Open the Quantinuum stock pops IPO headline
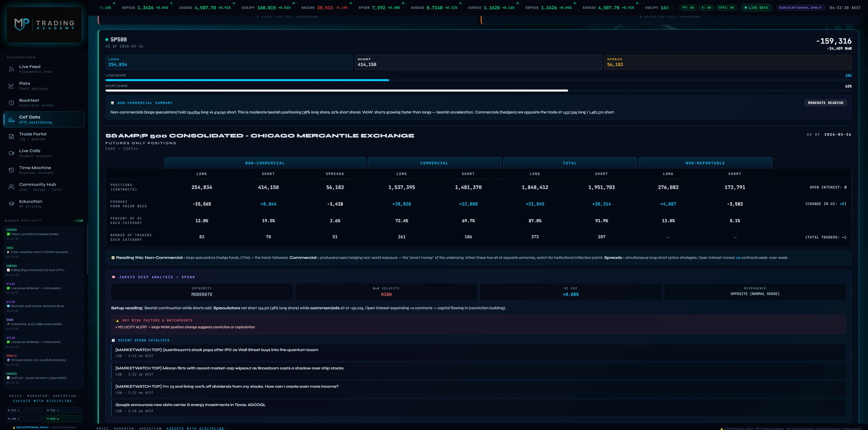Viewport: 868px width, 430px height. pos(478,353)
